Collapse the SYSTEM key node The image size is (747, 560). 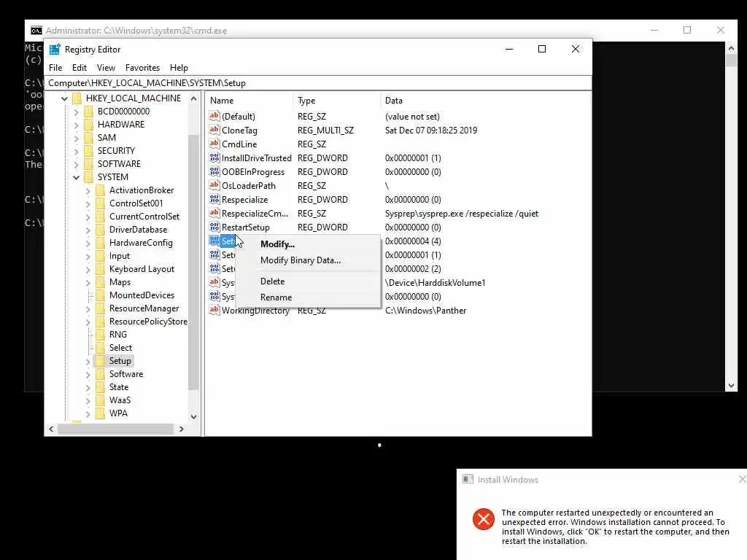(76, 177)
